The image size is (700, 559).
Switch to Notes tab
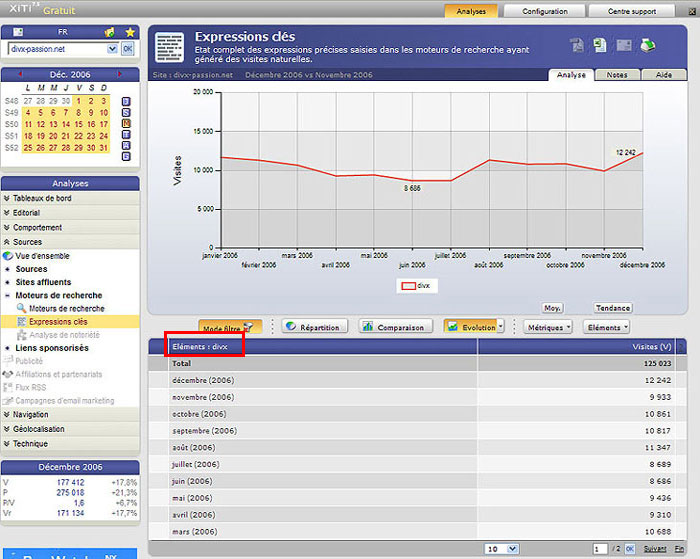(617, 75)
